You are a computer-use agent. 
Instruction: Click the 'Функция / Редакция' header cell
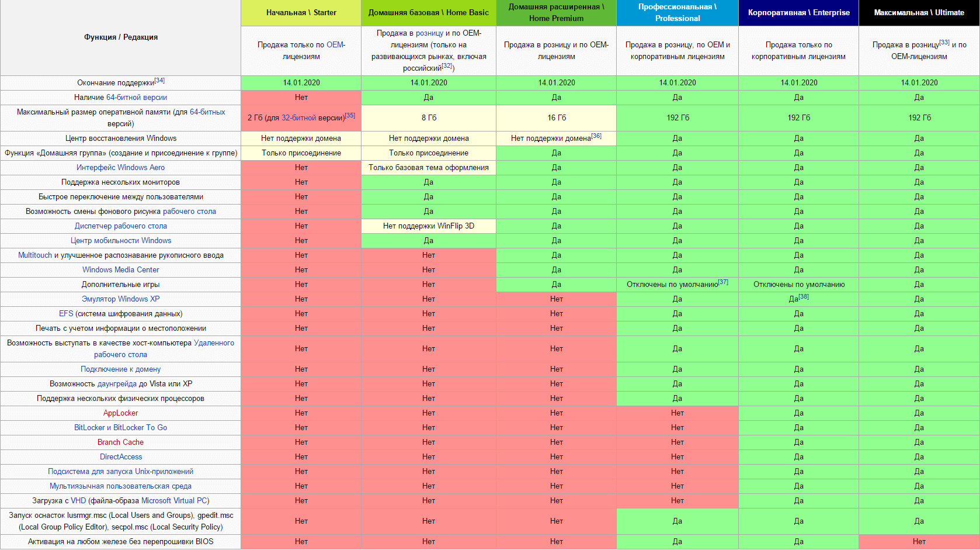click(x=120, y=37)
